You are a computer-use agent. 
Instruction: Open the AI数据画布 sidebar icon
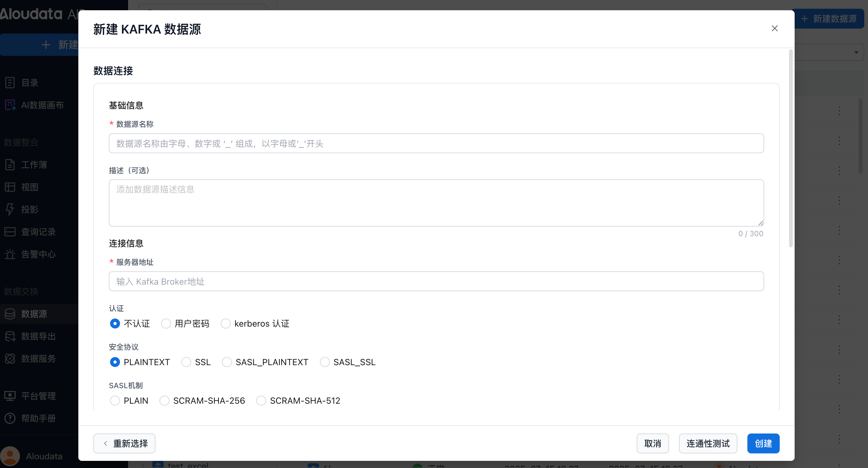tap(10, 105)
